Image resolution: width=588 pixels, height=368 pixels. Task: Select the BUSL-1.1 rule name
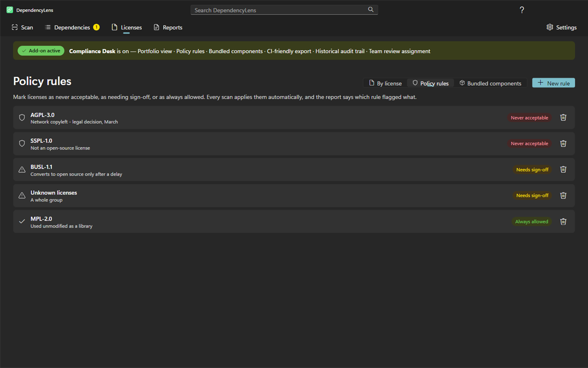pos(41,166)
